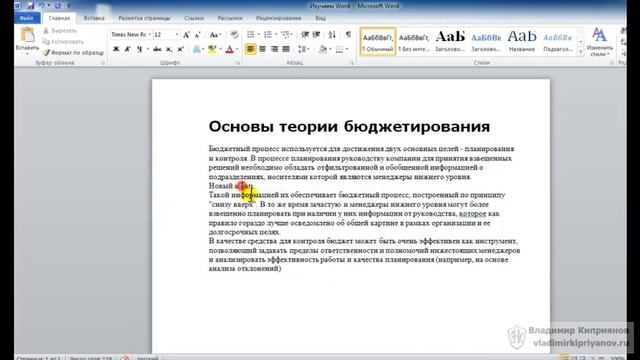
Task: Click the Paste (Вставить) clipboard icon
Action: coord(27,36)
